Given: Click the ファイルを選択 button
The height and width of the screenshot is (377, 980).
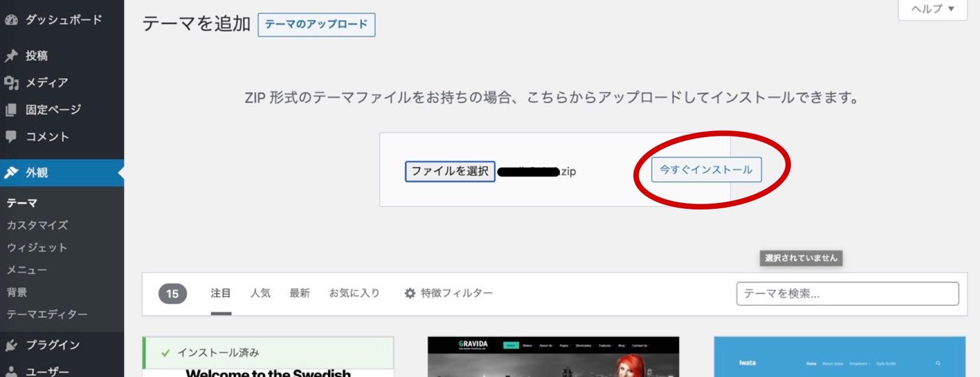Looking at the screenshot, I should coord(450,171).
